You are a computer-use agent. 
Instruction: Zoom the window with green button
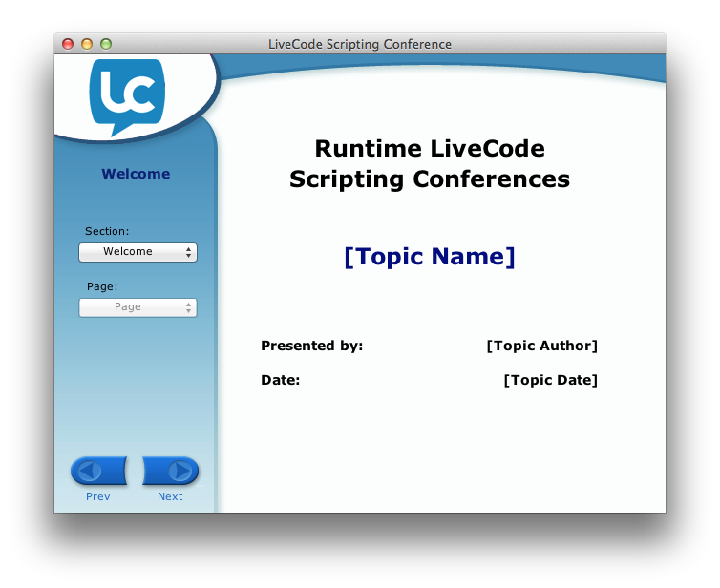point(106,44)
